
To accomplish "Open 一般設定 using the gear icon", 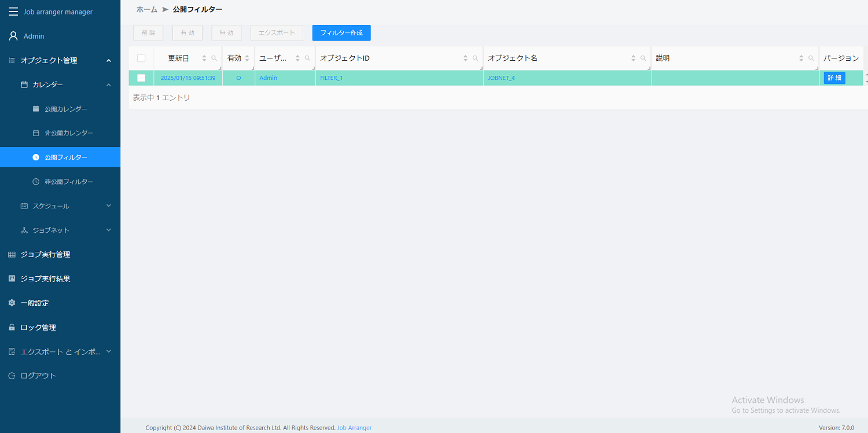I will coord(11,303).
